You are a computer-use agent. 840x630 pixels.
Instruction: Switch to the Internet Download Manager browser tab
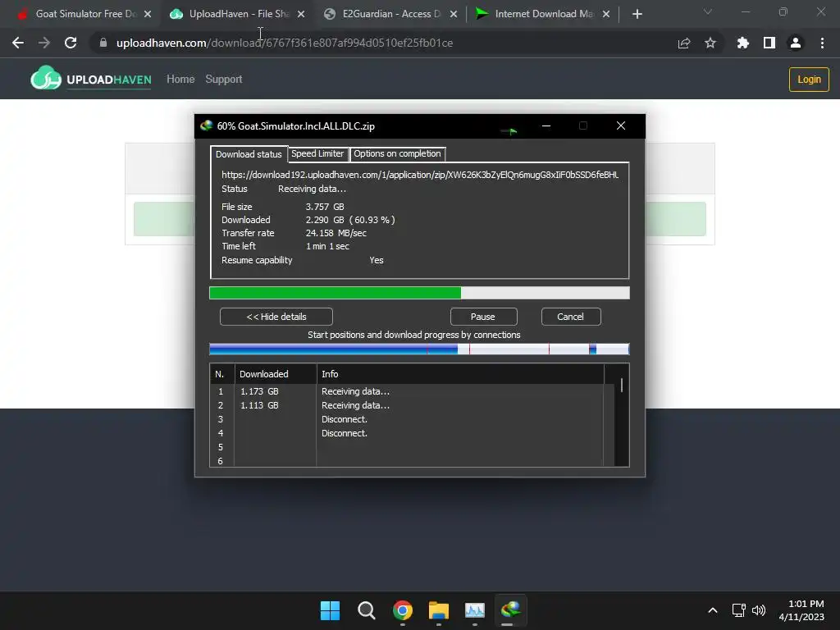pos(543,14)
